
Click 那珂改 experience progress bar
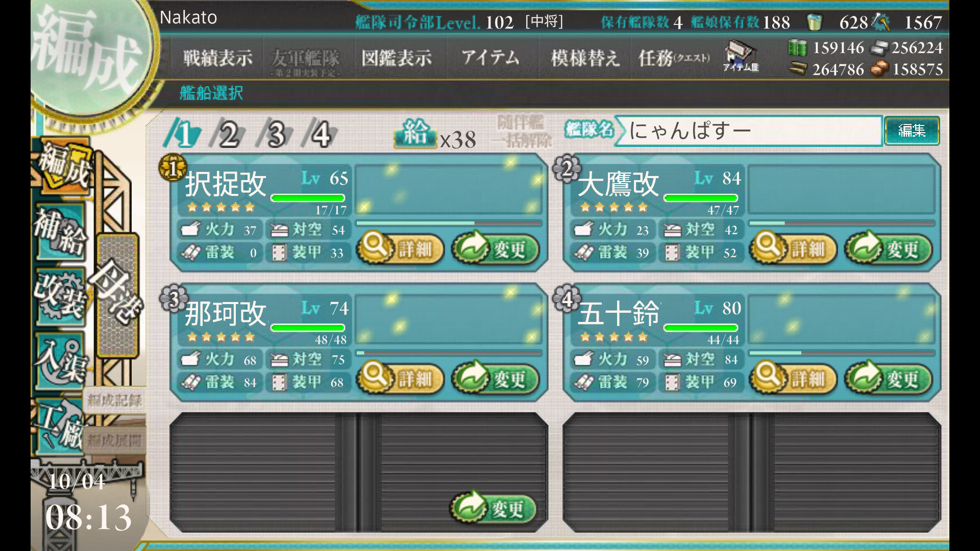click(x=449, y=353)
